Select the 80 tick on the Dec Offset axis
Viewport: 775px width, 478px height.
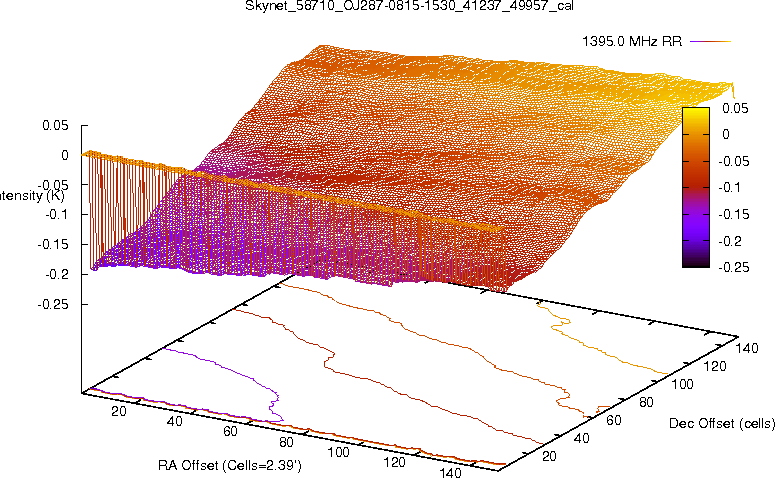coord(646,402)
